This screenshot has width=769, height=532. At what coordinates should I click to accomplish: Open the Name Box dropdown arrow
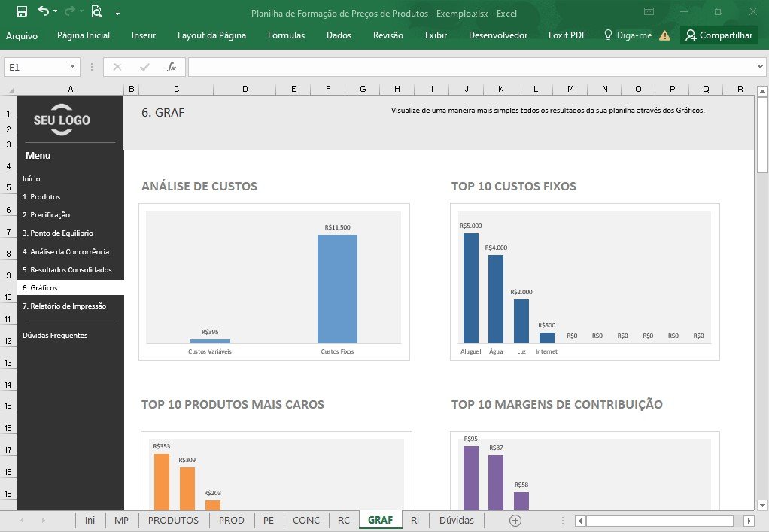[x=72, y=67]
